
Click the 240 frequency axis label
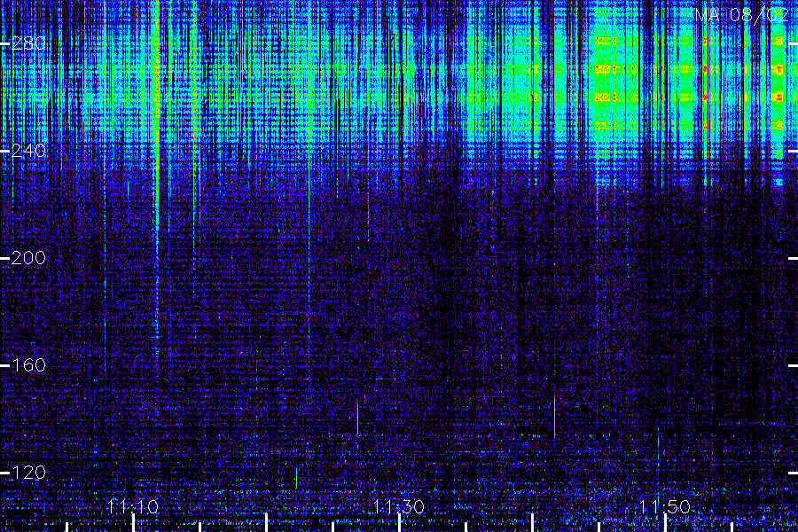pos(28,151)
